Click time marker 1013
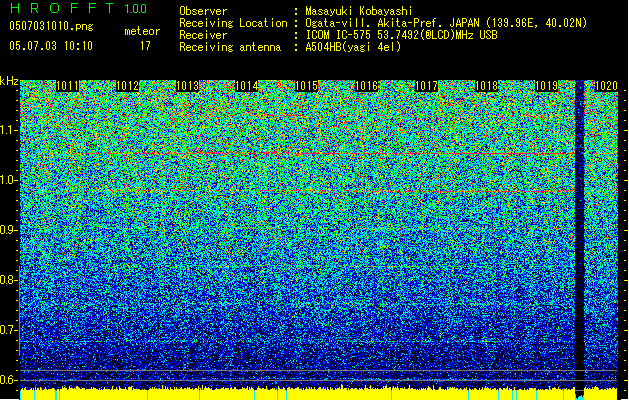This screenshot has width=629, height=400. pos(187,86)
